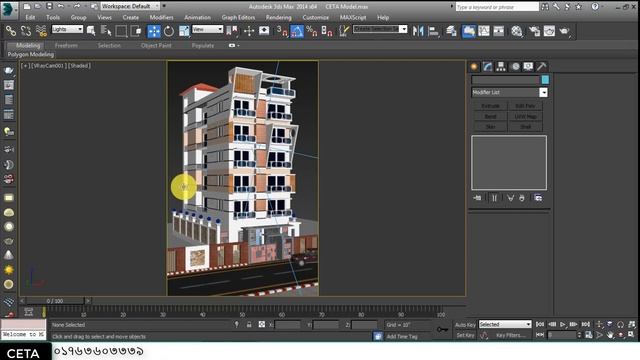Toggle Window/Crossing selection mode

coord(136,31)
